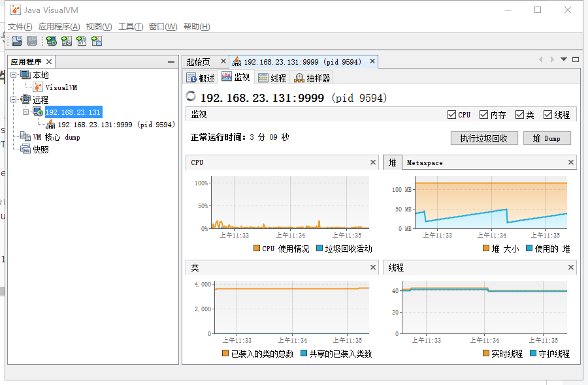Collapse the 192.168.23.131 host node
The width and height of the screenshot is (588, 385).
click(x=26, y=112)
